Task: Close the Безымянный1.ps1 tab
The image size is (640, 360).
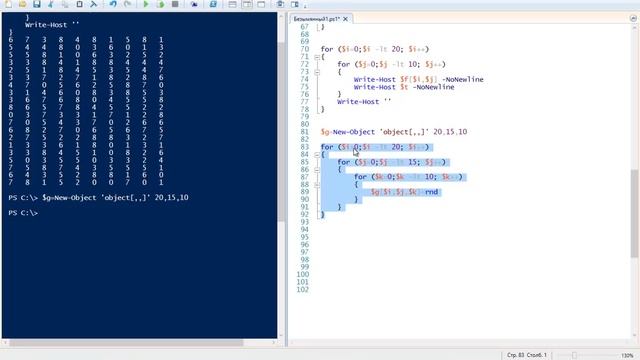Action: pos(345,19)
